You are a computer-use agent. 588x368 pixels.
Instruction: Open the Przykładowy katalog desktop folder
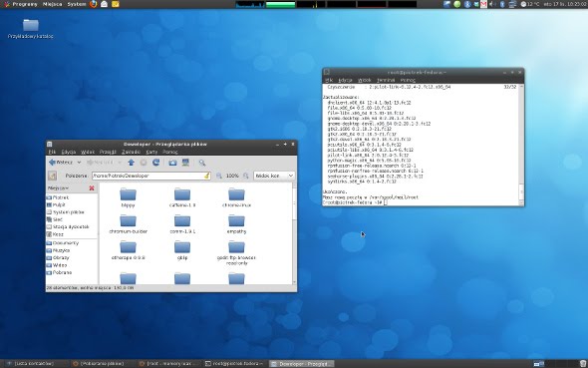(x=31, y=29)
